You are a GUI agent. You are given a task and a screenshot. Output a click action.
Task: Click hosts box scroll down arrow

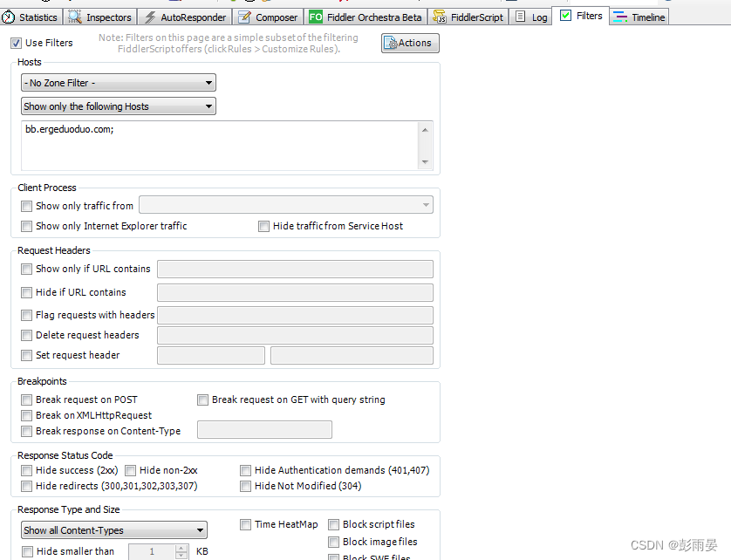(425, 161)
